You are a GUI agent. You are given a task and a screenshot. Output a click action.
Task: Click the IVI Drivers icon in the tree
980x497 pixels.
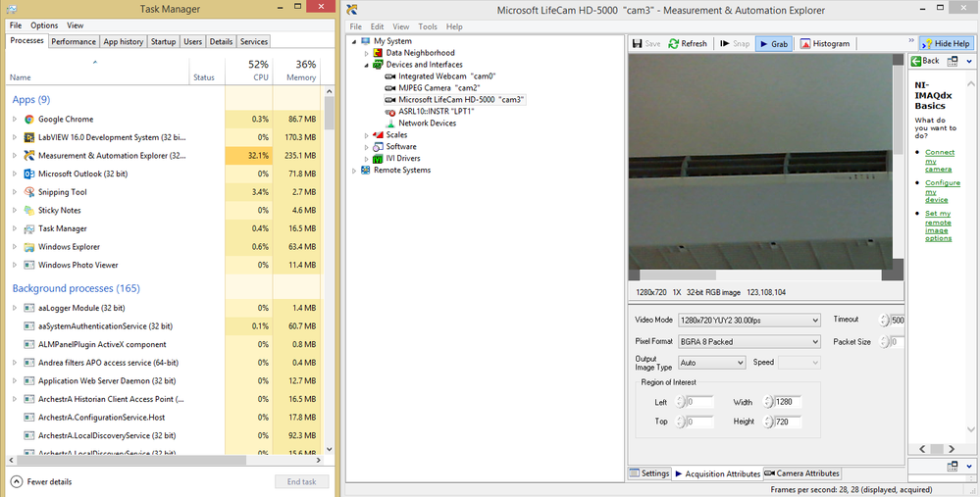tap(378, 159)
